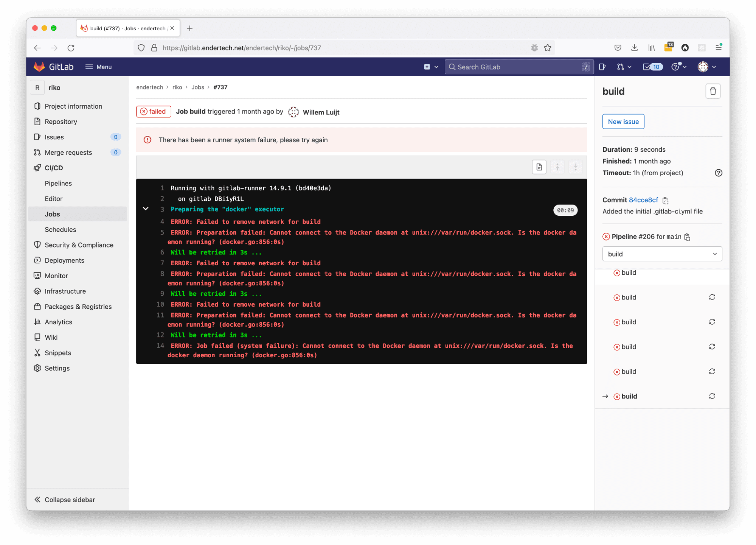
Task: Retry the currently selected build job
Action: coord(712,396)
